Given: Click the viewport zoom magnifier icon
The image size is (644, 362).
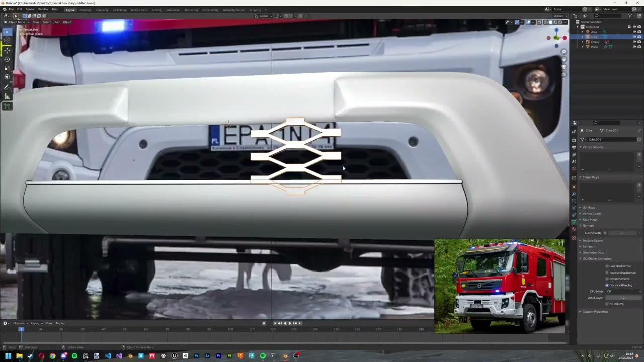Looking at the screenshot, I should click(x=564, y=52).
